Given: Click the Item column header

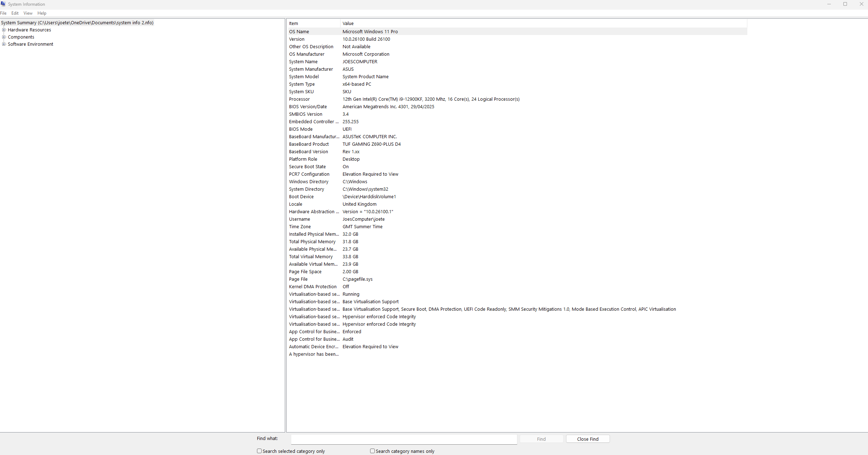Looking at the screenshot, I should click(314, 24).
